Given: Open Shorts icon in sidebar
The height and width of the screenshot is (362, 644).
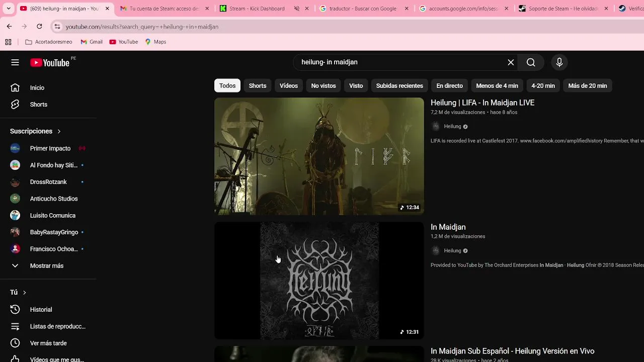Looking at the screenshot, I should (x=15, y=104).
